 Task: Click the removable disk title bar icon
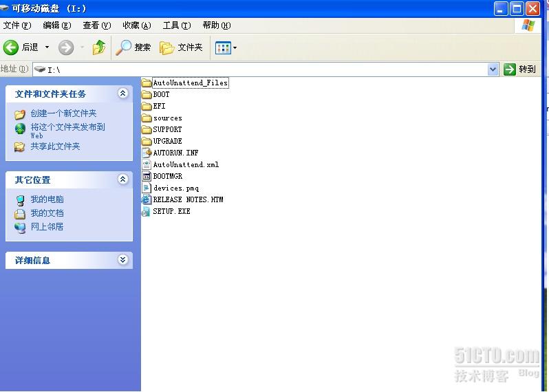(4, 8)
